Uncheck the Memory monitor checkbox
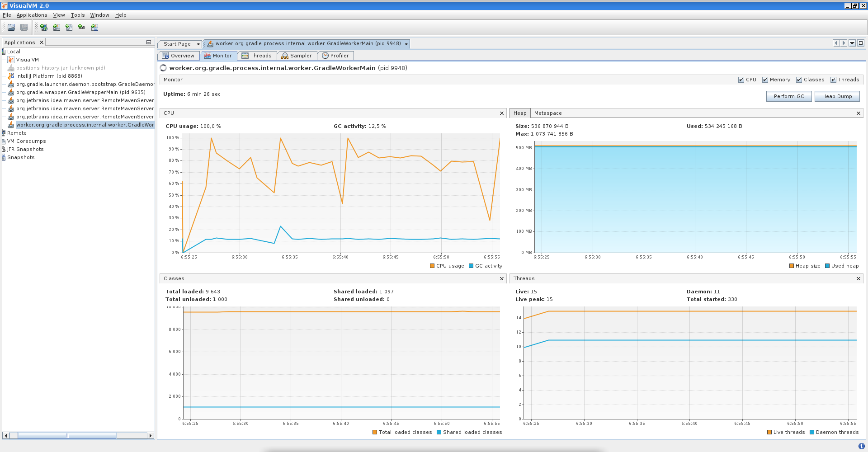Image resolution: width=868 pixels, height=452 pixels. click(x=765, y=80)
